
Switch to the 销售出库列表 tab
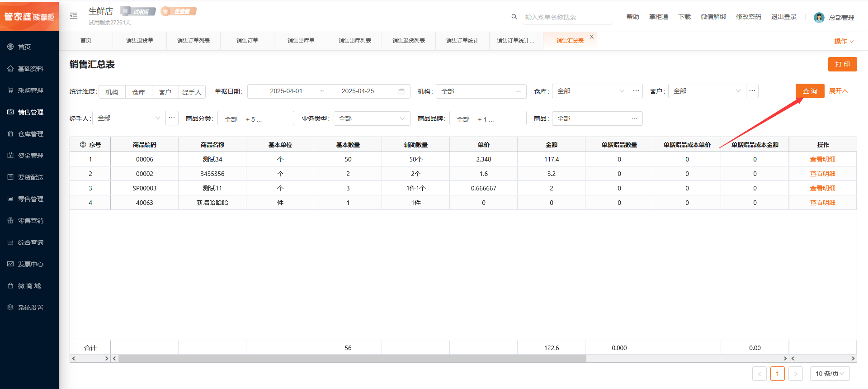(355, 41)
